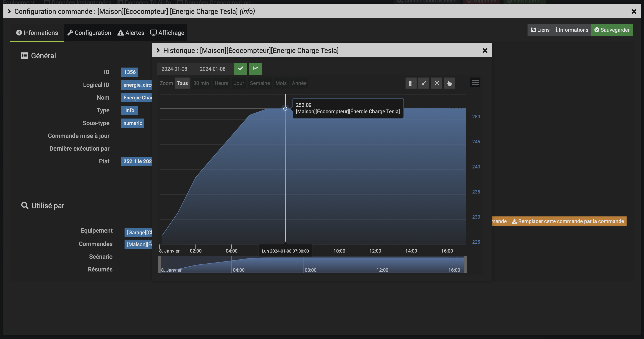Viewport: 644px width, 339px height.
Task: Click the 250 y-axis label
Action: [x=476, y=117]
